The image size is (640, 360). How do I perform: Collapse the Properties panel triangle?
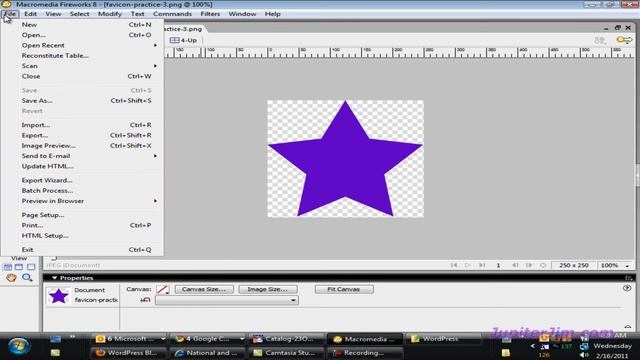click(x=54, y=278)
